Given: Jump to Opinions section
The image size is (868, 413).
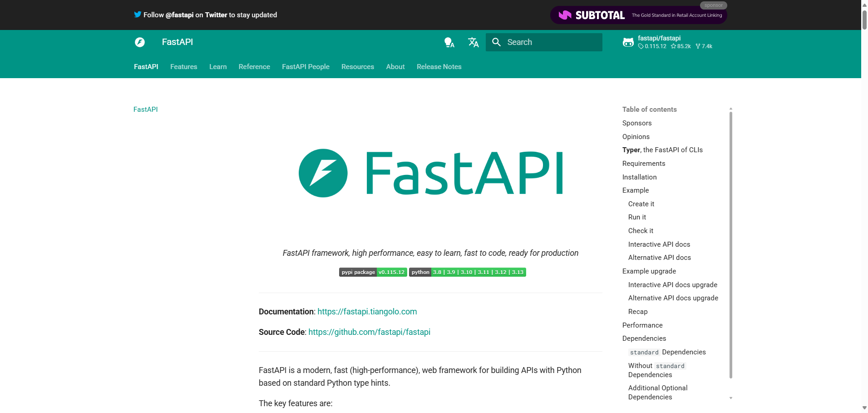Looking at the screenshot, I should 636,137.
